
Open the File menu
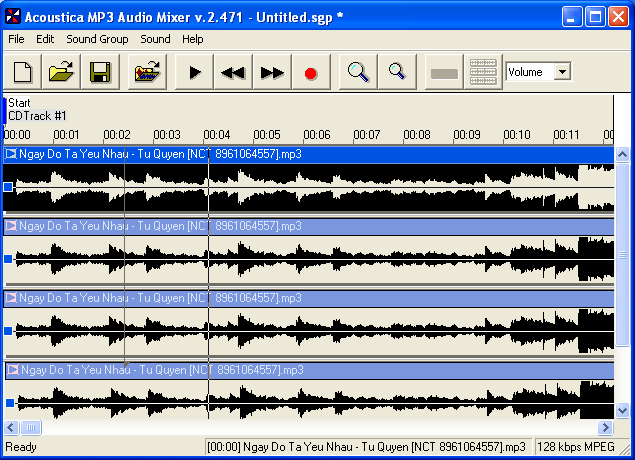(16, 39)
